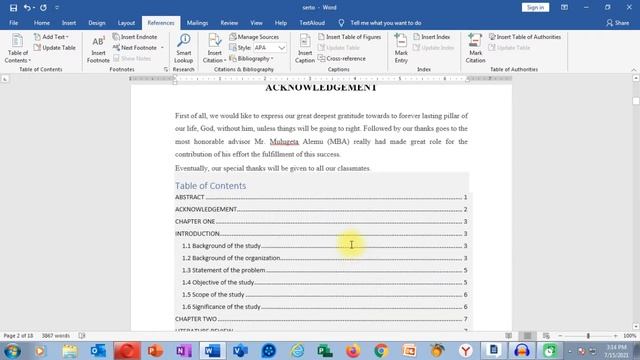Open Google Chrome from the taskbar
Screen dimensions: 640x360
[x=381, y=351]
